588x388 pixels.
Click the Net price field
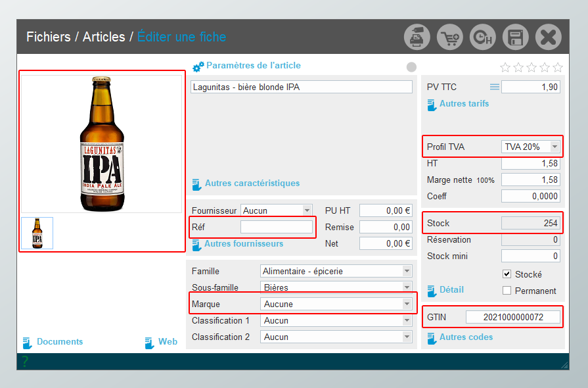(x=386, y=243)
